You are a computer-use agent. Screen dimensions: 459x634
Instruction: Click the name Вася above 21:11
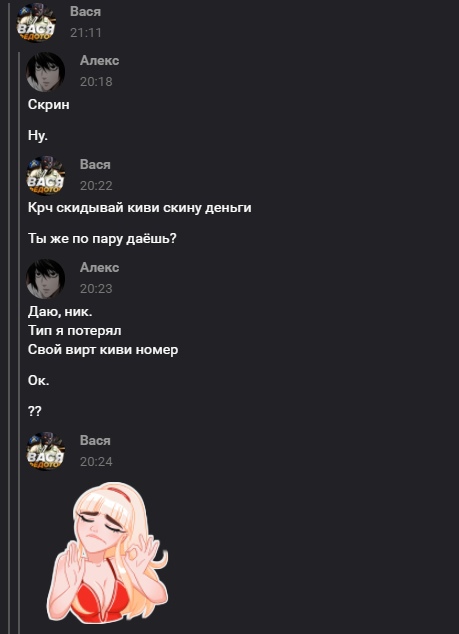click(x=85, y=12)
